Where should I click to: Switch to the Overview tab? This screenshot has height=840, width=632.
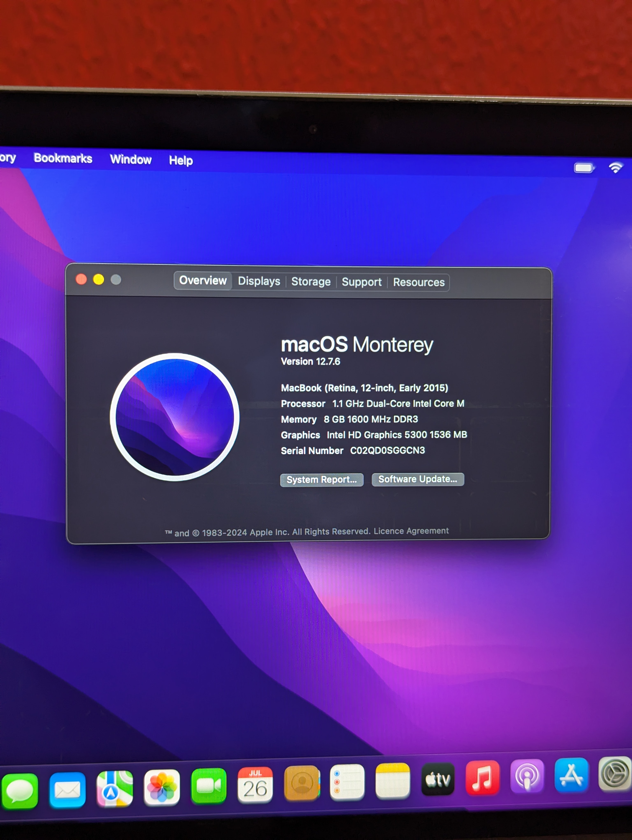203,281
